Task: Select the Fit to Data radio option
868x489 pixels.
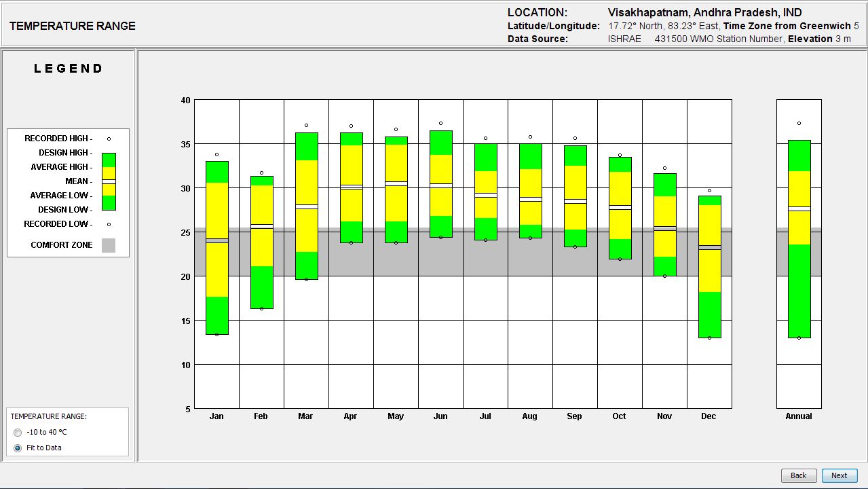Action: 18,448
